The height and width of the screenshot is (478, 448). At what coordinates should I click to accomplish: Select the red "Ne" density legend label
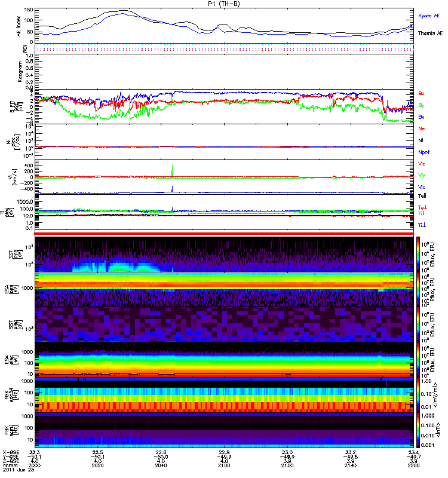point(422,128)
